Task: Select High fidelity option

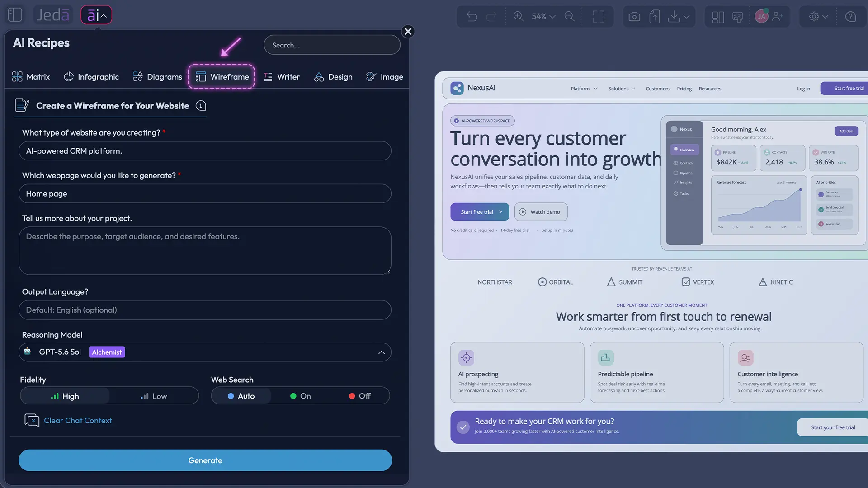Action: click(65, 396)
